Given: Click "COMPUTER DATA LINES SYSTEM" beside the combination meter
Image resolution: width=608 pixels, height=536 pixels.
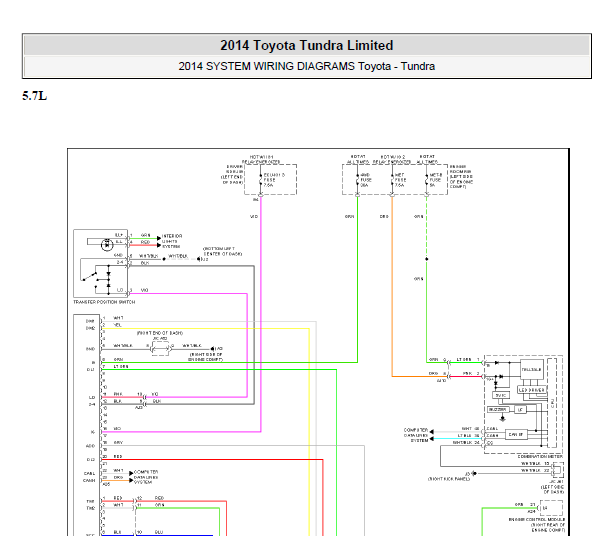Looking at the screenshot, I should point(416,435).
